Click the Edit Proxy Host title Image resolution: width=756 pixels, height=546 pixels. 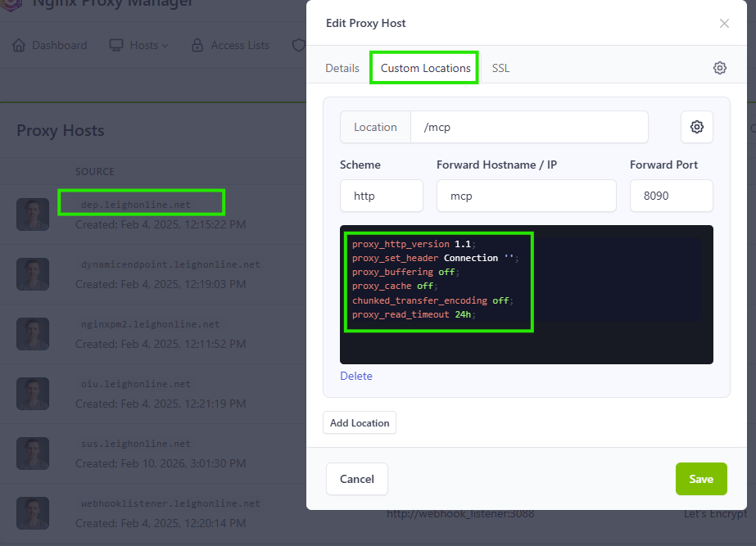click(366, 23)
